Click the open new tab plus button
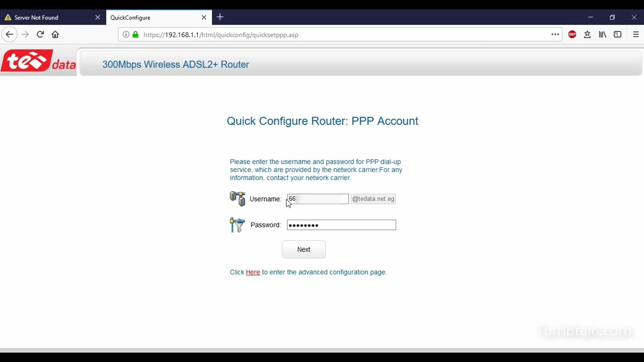 coord(220,17)
